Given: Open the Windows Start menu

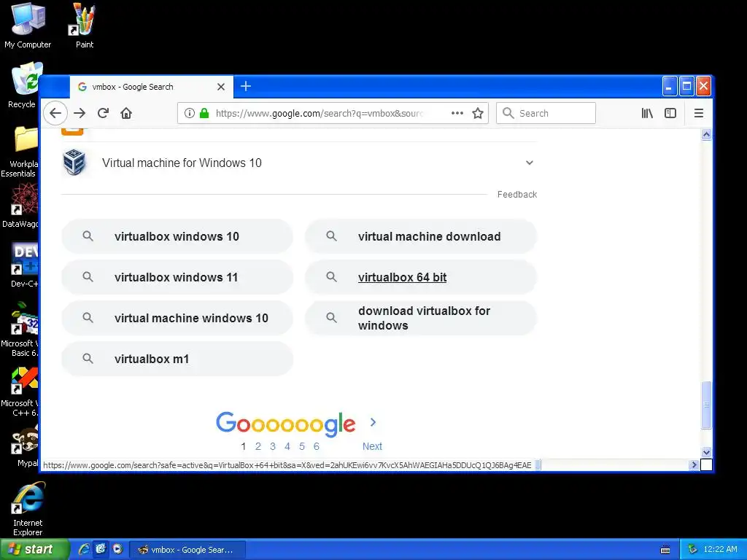Looking at the screenshot, I should pos(34,550).
